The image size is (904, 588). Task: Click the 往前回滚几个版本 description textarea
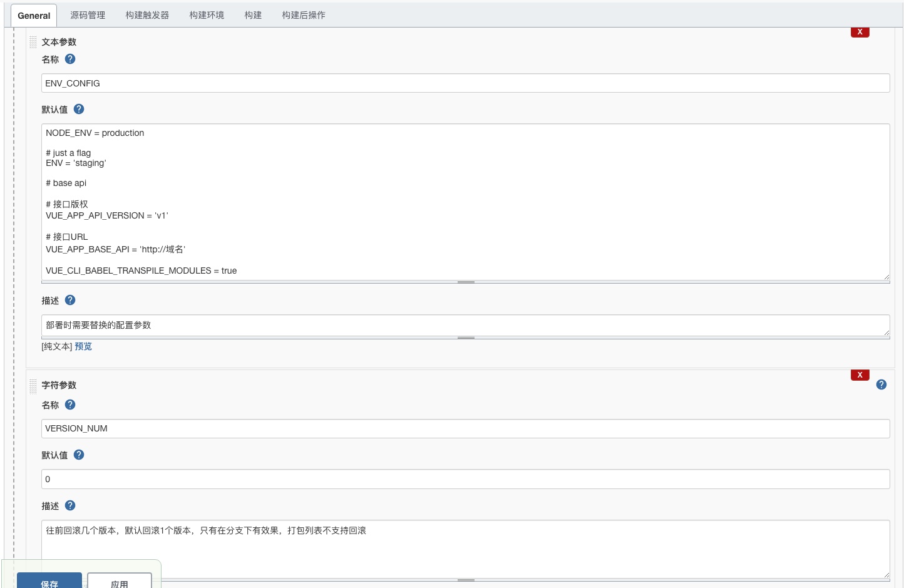pyautogui.click(x=466, y=549)
